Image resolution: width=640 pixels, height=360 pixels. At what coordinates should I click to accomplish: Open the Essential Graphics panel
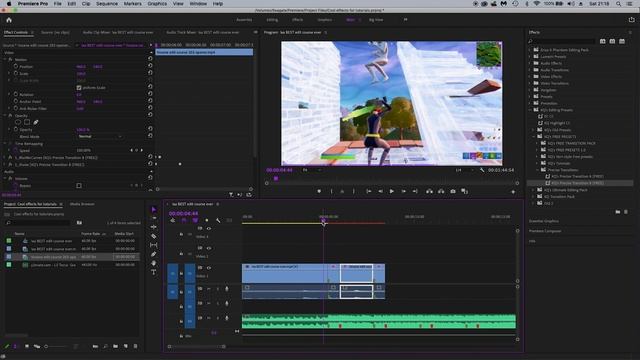[544, 221]
